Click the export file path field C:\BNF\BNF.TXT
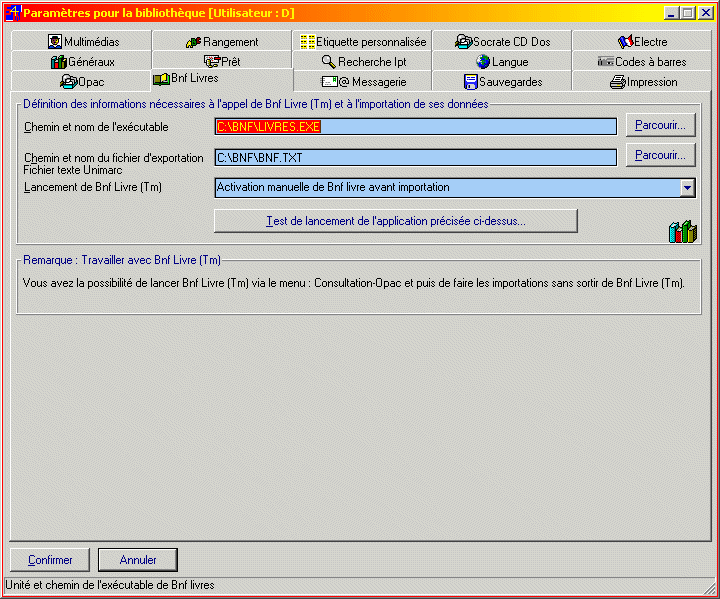The width and height of the screenshot is (720, 599). 416,158
